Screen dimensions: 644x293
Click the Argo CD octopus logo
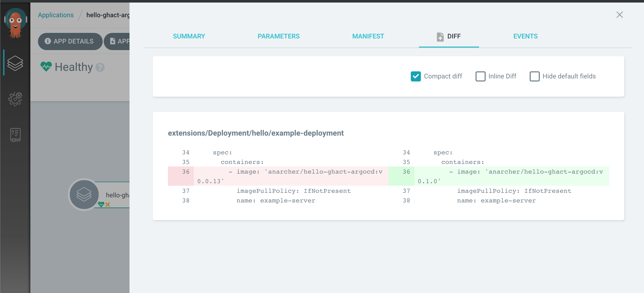point(15,23)
